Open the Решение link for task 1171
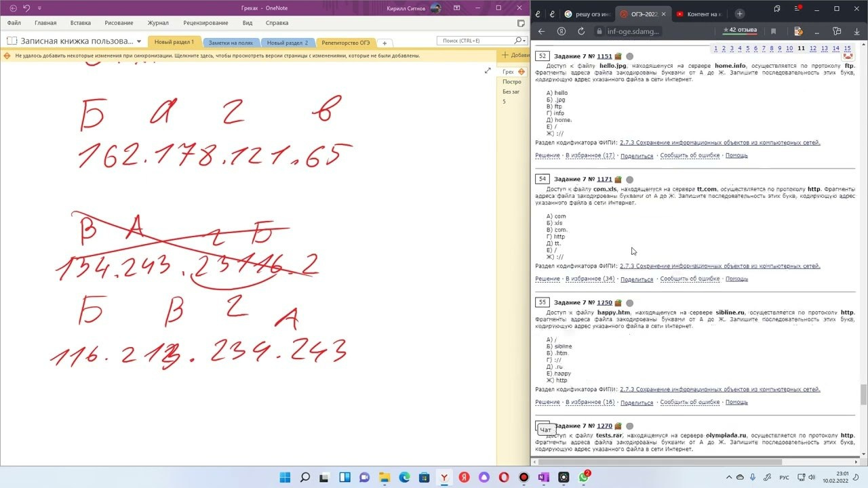This screenshot has width=868, height=488. tap(547, 279)
